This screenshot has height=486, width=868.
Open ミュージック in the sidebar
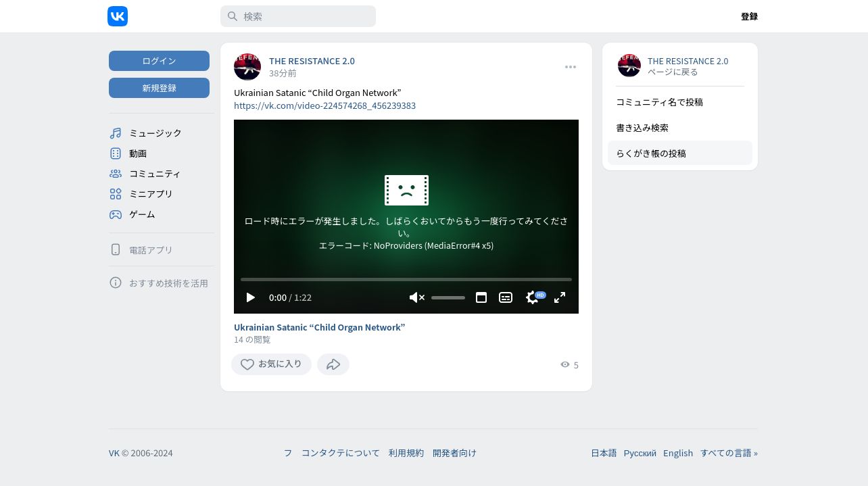coord(155,133)
